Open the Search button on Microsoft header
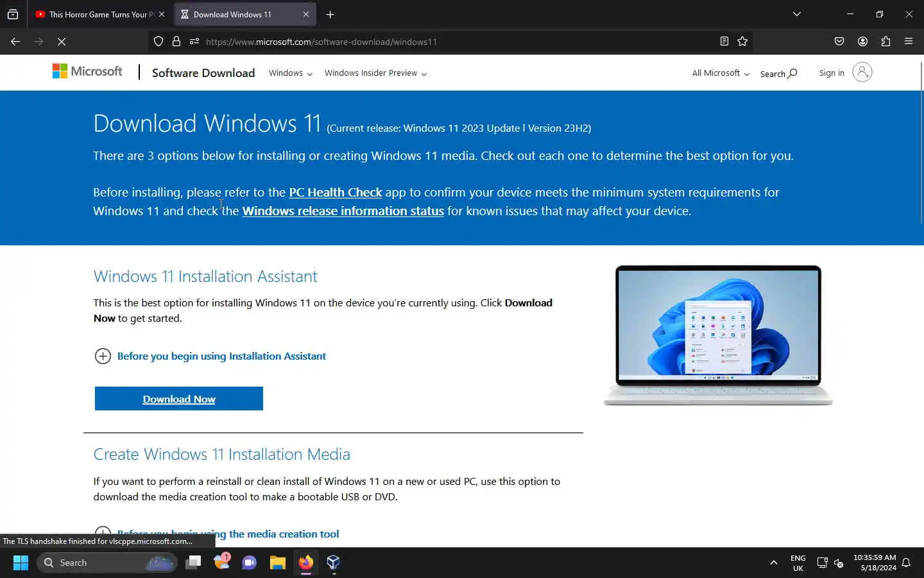Screen dimensions: 924x578 pyautogui.click(x=778, y=73)
